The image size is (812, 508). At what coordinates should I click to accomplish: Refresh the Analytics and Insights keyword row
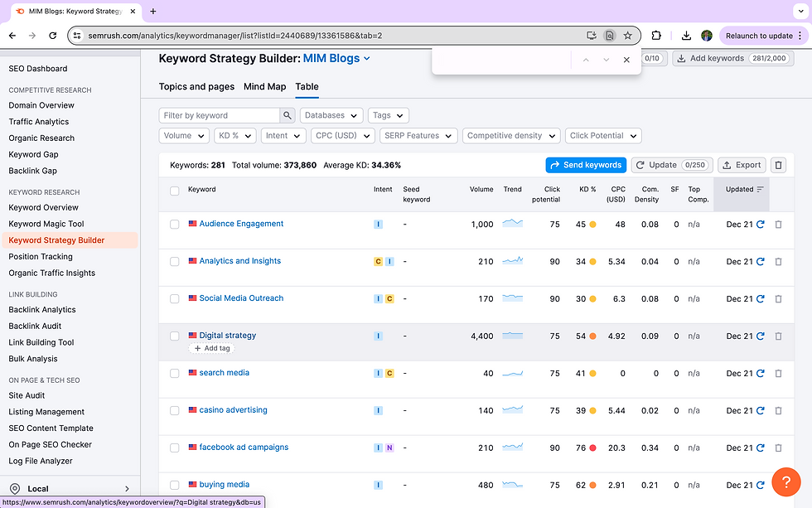[x=761, y=262]
